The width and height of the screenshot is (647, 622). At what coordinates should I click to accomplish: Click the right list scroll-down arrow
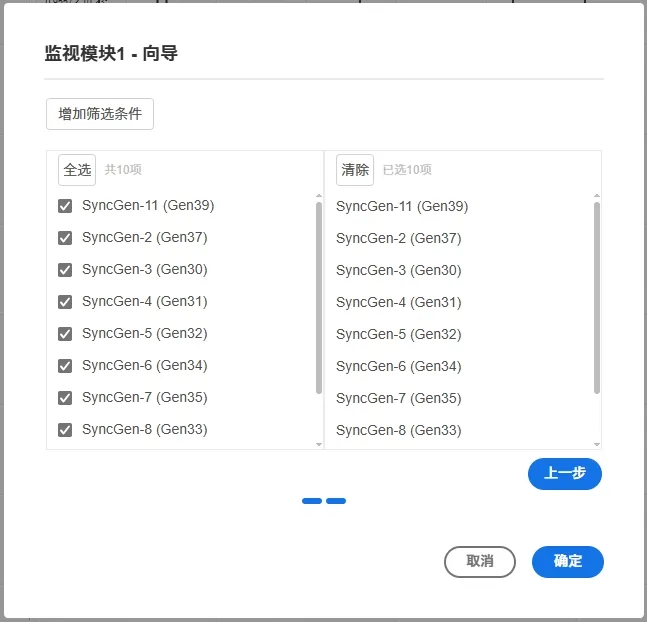click(x=597, y=445)
